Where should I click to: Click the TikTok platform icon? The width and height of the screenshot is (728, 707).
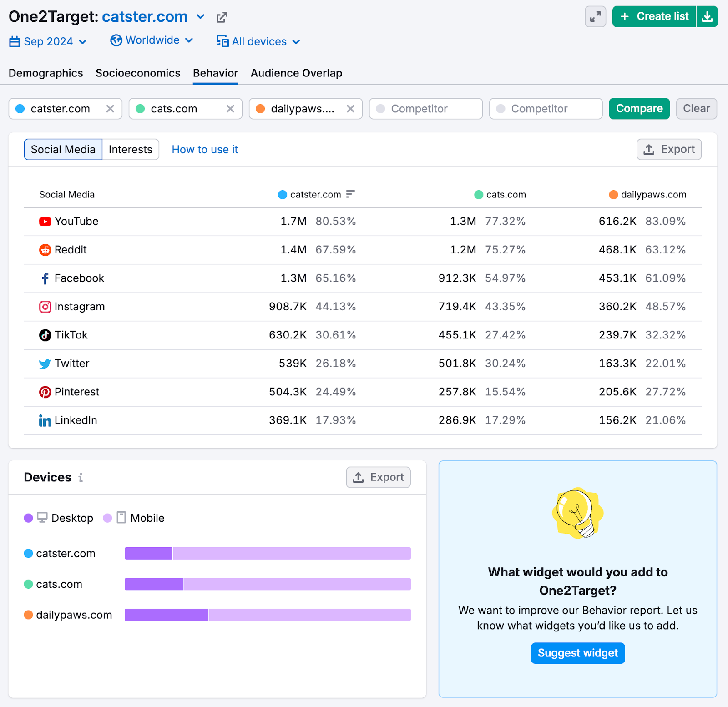click(45, 335)
